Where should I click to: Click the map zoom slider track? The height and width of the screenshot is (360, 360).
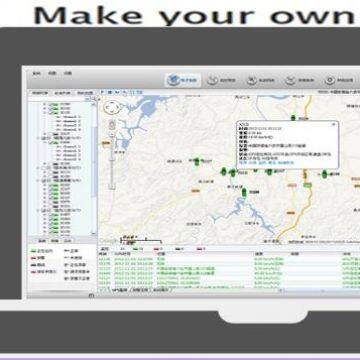pyautogui.click(x=112, y=160)
